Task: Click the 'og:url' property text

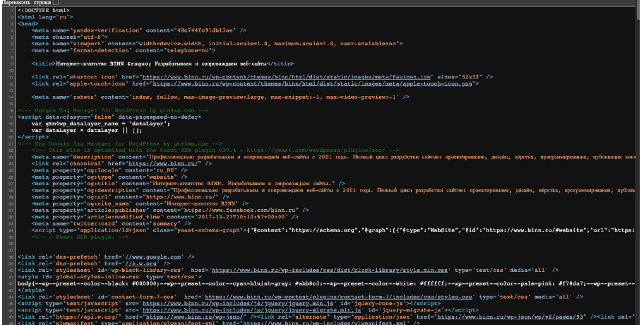Action: tap(97, 197)
